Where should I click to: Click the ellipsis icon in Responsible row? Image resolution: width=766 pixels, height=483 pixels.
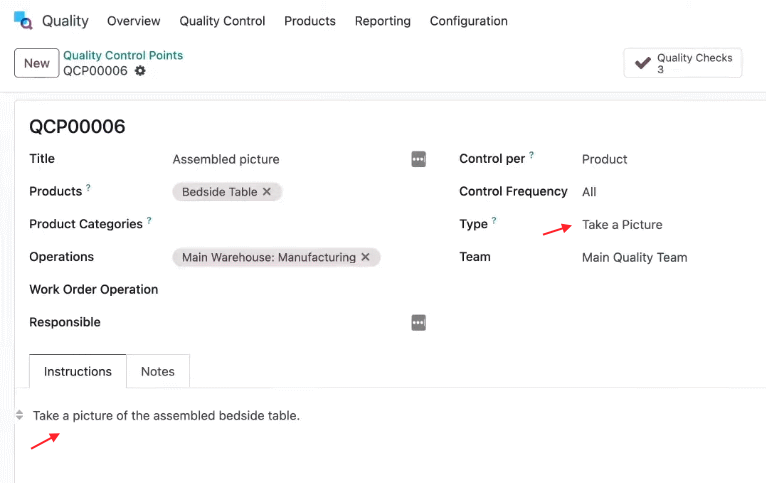coord(419,322)
